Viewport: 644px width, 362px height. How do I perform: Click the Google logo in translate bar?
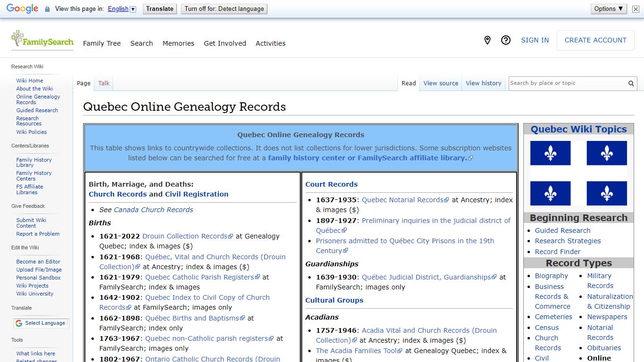[22, 9]
